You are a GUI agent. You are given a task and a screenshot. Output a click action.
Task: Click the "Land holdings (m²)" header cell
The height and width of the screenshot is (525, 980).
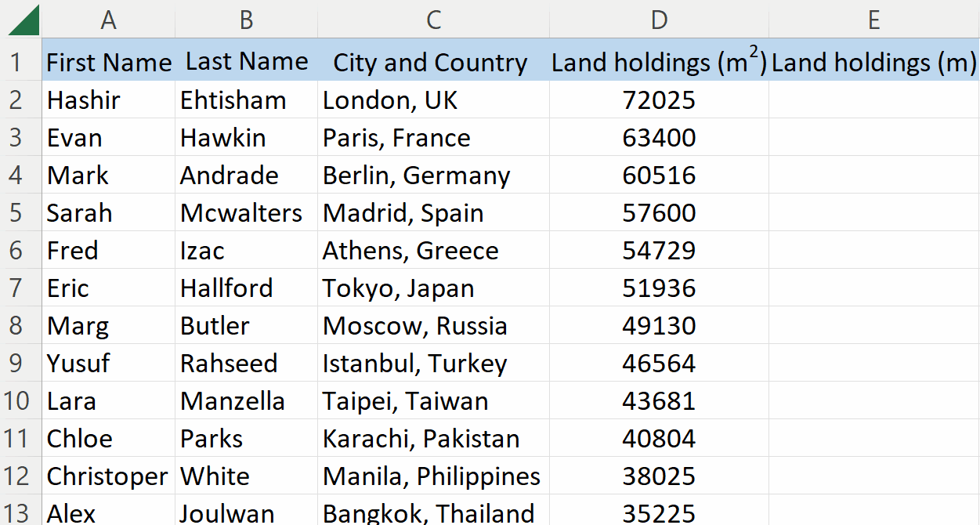pos(659,62)
